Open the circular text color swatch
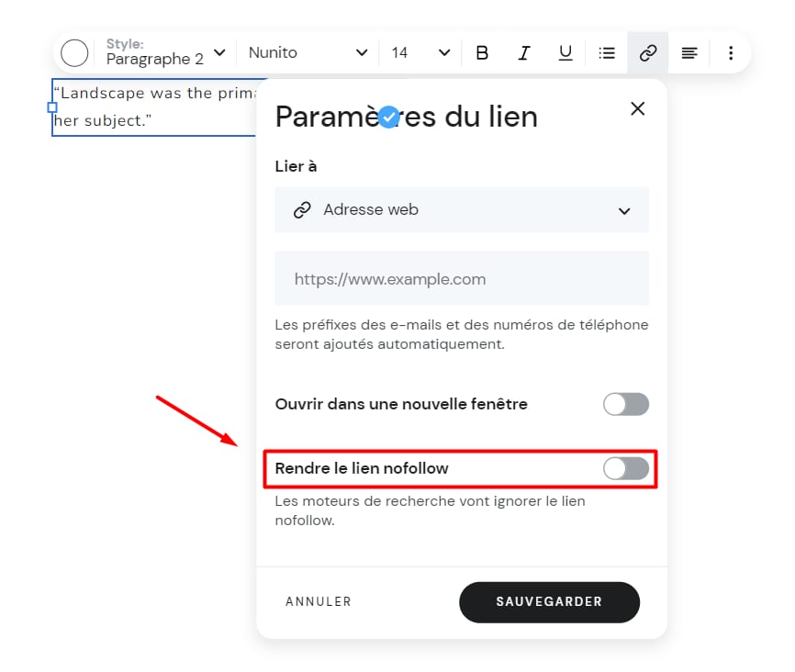The image size is (795, 672). pos(74,53)
